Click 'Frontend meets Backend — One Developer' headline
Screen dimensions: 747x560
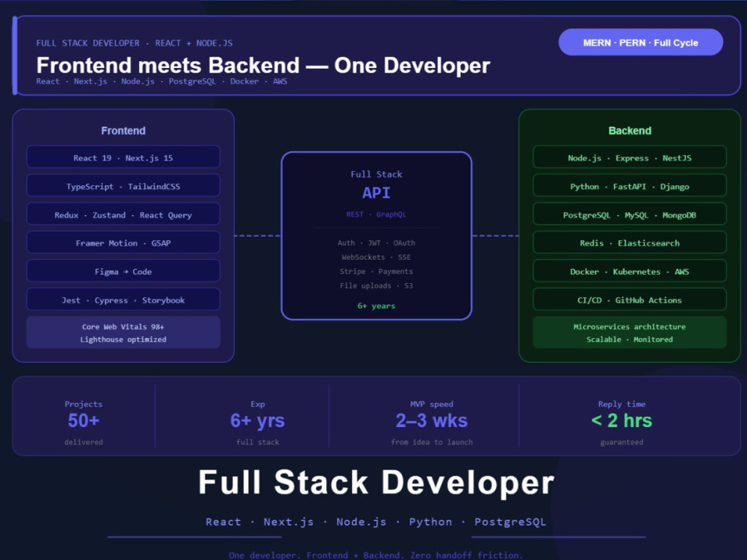point(263,65)
